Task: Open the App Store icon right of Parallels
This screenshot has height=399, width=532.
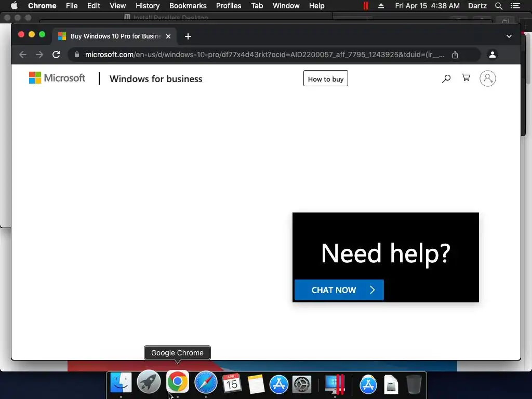Action: [x=368, y=384]
